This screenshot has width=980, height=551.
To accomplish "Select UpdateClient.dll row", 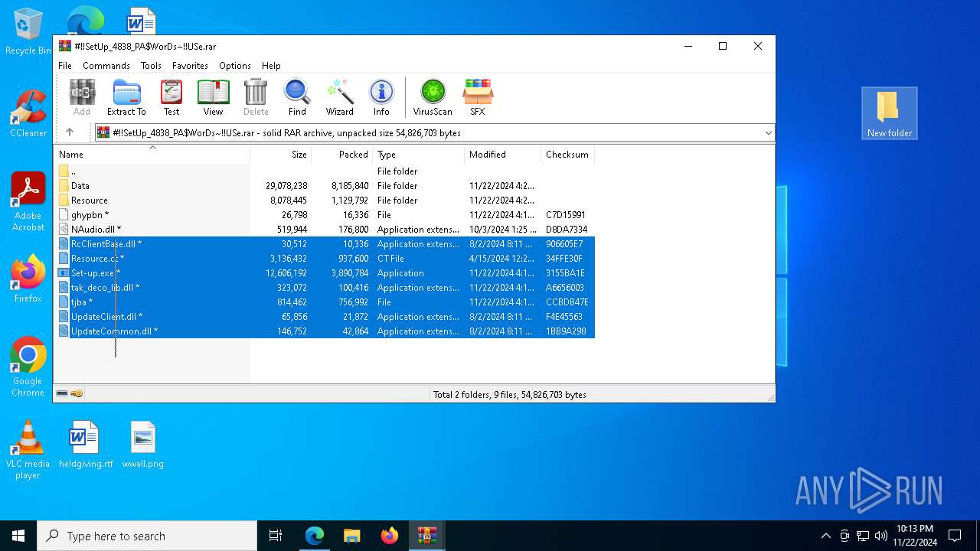I will [325, 317].
